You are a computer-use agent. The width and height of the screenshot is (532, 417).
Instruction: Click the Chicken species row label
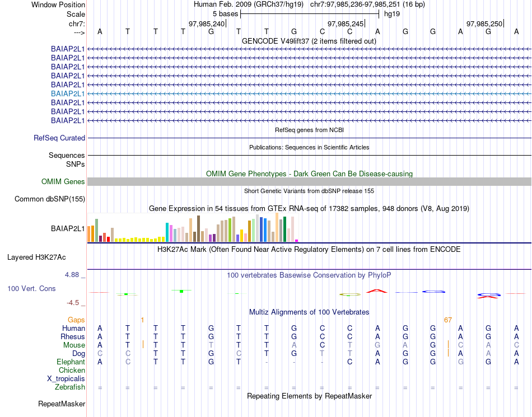(x=72, y=370)
